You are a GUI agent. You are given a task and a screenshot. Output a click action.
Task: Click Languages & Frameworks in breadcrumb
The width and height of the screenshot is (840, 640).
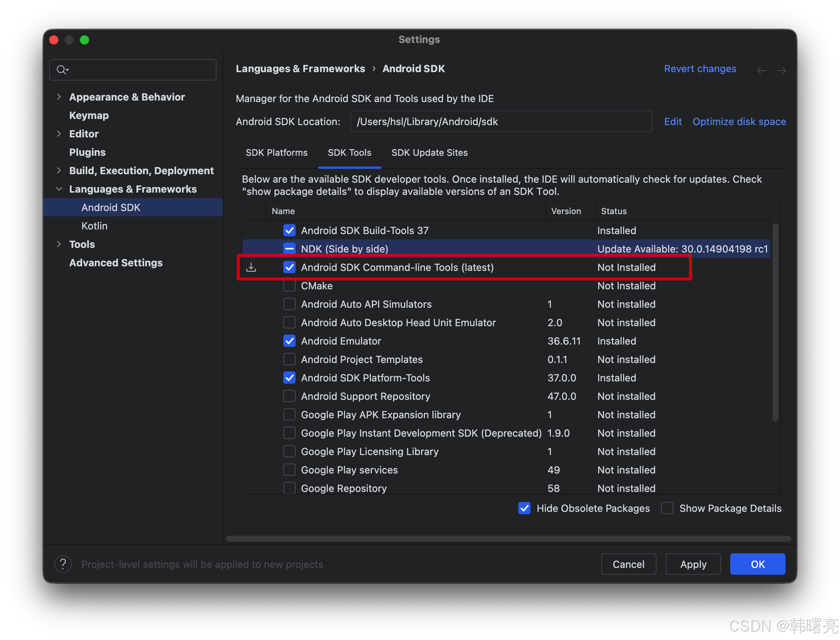click(x=300, y=69)
